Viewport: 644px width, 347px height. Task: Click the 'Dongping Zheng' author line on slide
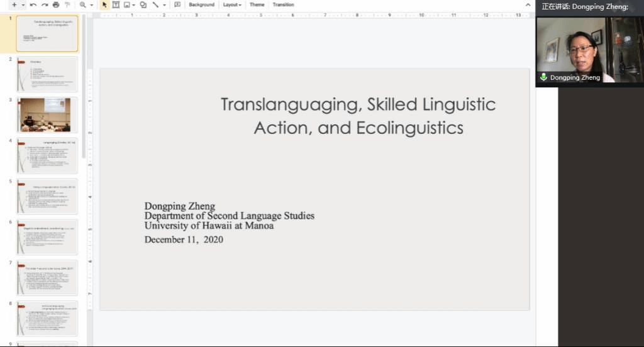(x=180, y=206)
